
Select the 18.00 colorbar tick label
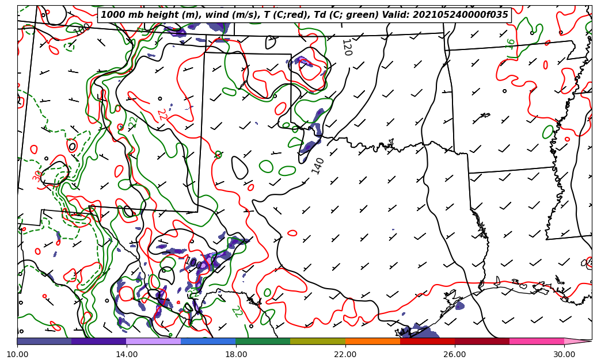point(235,354)
